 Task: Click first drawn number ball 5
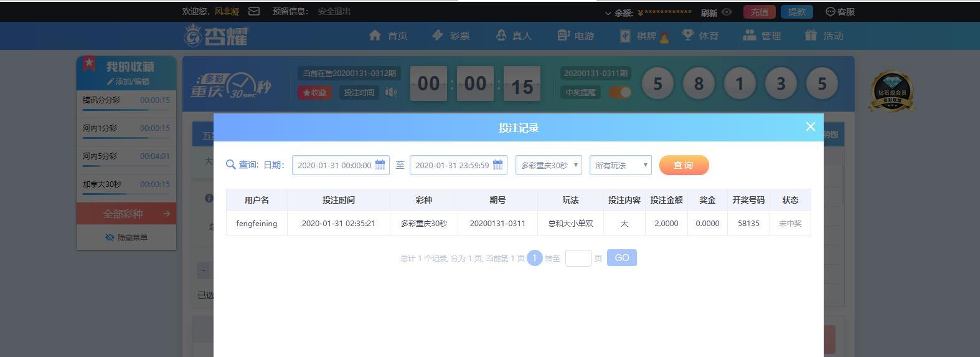click(x=657, y=83)
